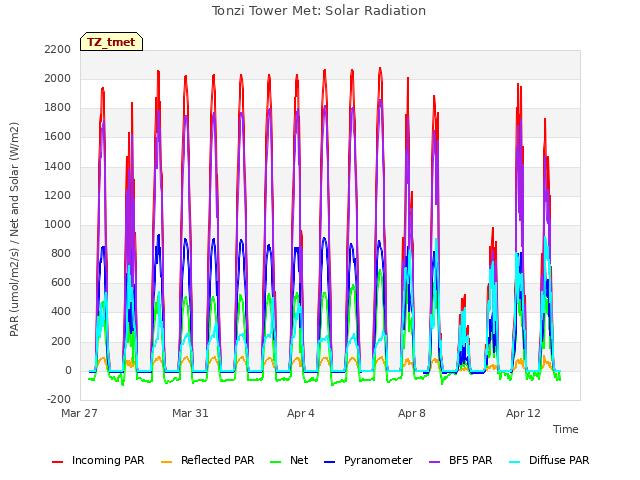Click the Mar 31 x-axis label
The image size is (640, 480).
tap(190, 413)
